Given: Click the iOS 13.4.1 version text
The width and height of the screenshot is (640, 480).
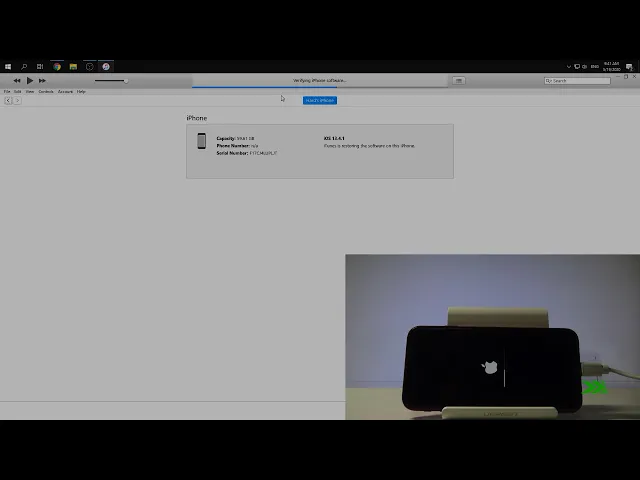Looking at the screenshot, I should pyautogui.click(x=334, y=138).
